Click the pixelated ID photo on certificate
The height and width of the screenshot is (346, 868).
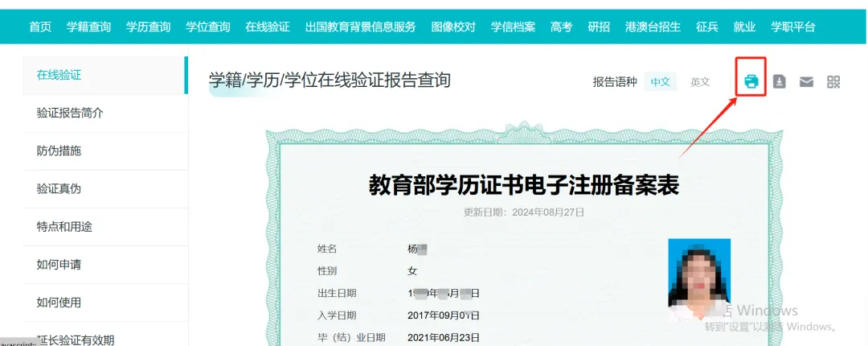pyautogui.click(x=699, y=280)
